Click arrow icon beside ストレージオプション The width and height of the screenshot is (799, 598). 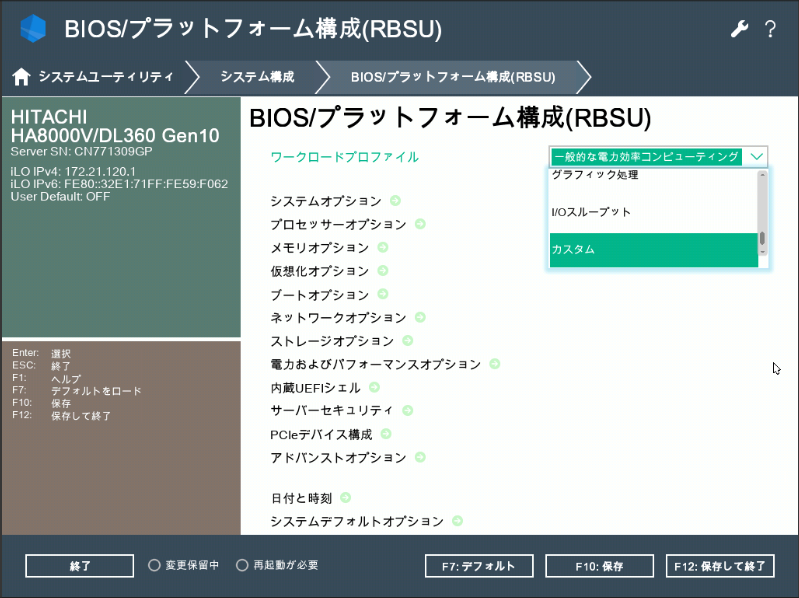pyautogui.click(x=408, y=340)
